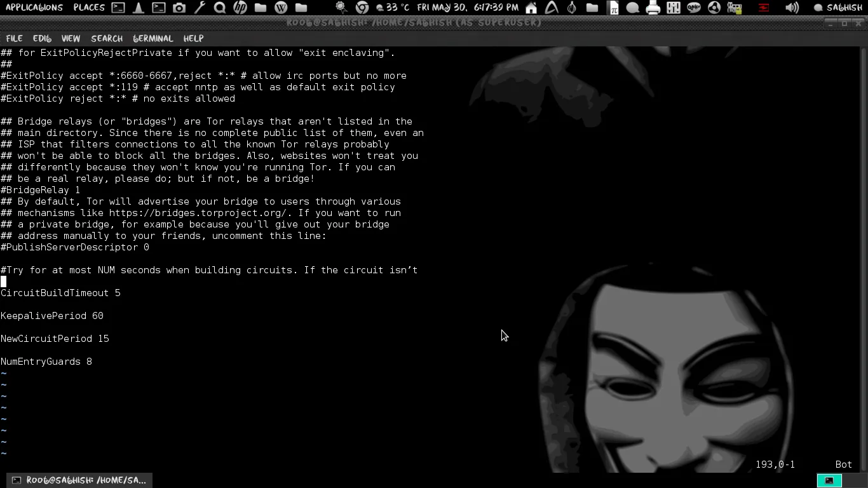Click the 'ExitPolicyRejectPrivate' comment line
This screenshot has width=868, height=488.
pos(198,53)
